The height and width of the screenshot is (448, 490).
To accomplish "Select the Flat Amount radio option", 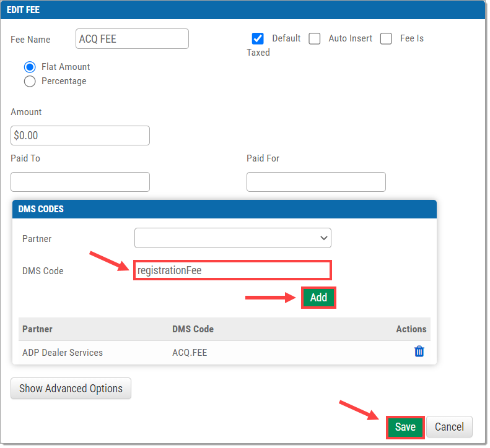I will coord(30,67).
